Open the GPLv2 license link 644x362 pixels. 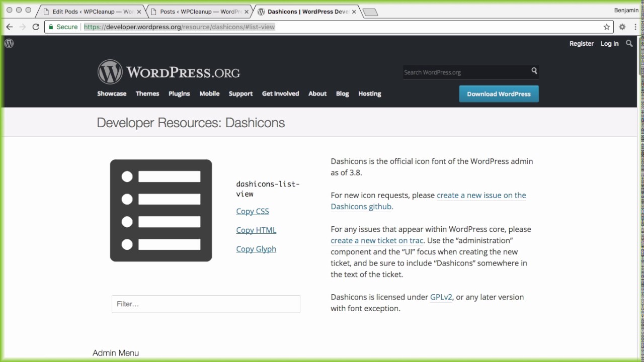click(441, 297)
